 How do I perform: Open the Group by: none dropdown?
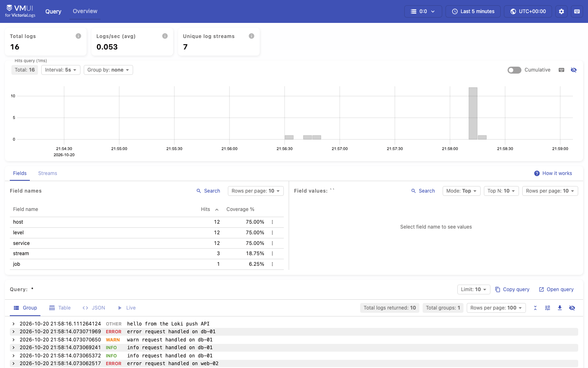(108, 70)
